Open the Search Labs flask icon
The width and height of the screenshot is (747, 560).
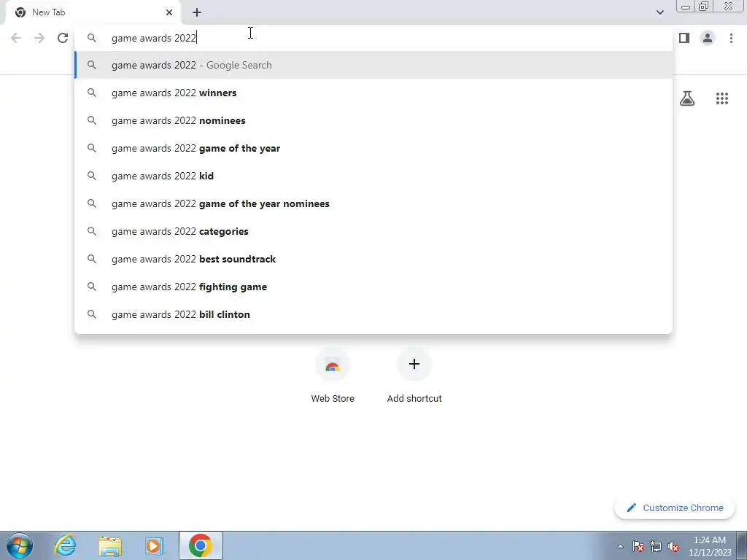pyautogui.click(x=687, y=98)
